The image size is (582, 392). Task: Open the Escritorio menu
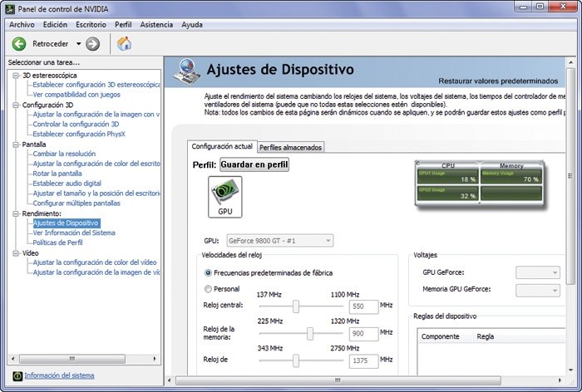[x=91, y=25]
